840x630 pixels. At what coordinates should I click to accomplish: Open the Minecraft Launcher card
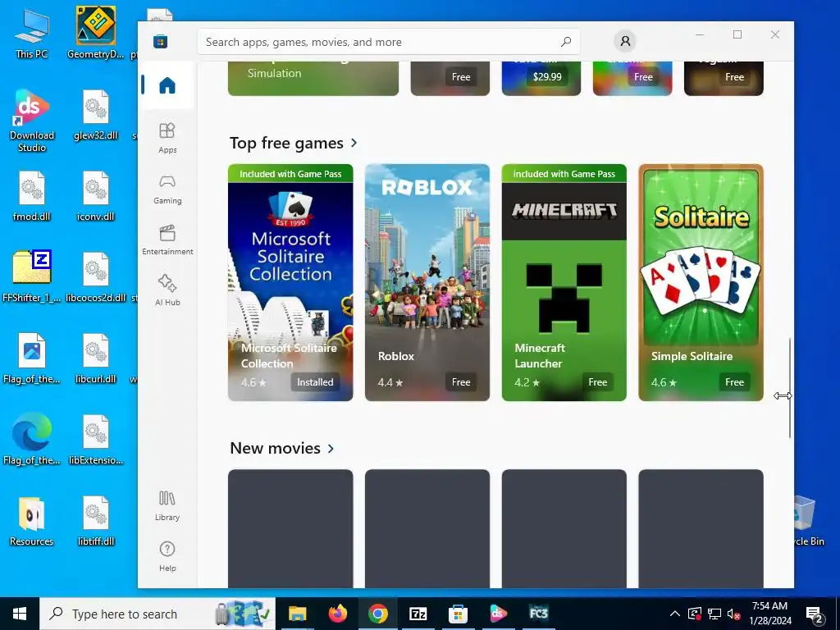coord(564,282)
